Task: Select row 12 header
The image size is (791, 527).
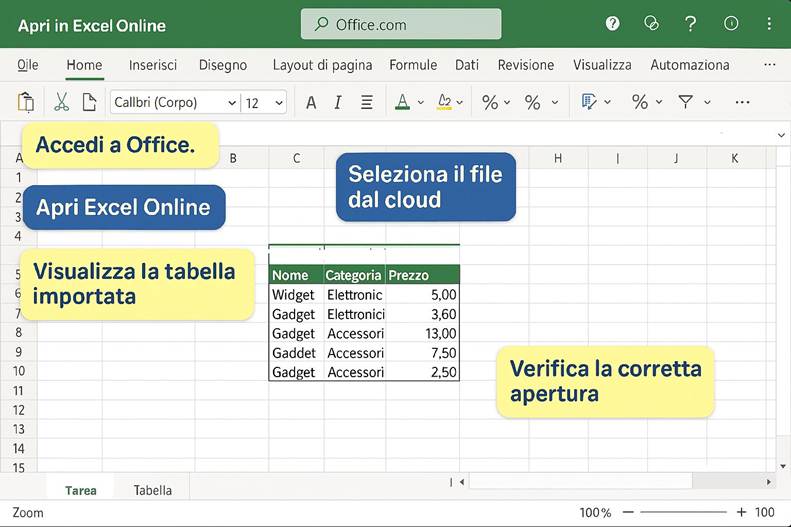Action: click(19, 410)
